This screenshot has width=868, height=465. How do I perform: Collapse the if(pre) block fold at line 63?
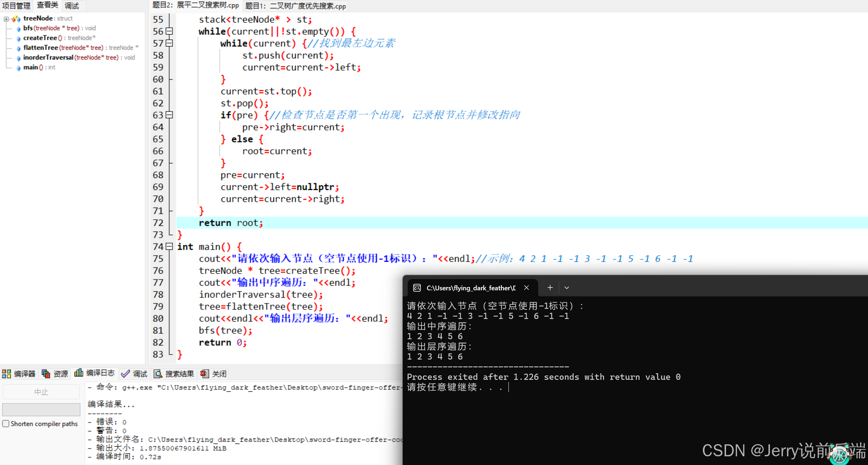[x=169, y=115]
